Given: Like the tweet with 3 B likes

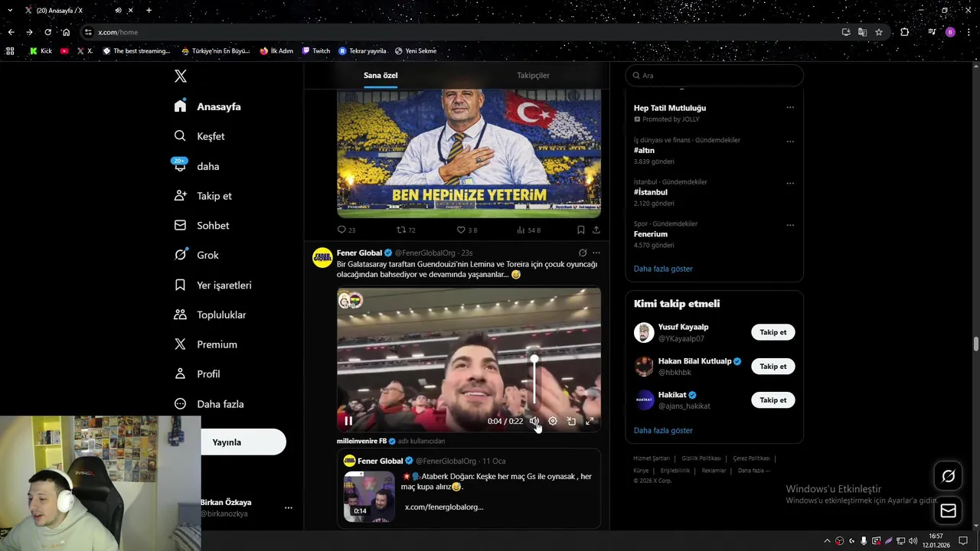Looking at the screenshot, I should pyautogui.click(x=461, y=230).
